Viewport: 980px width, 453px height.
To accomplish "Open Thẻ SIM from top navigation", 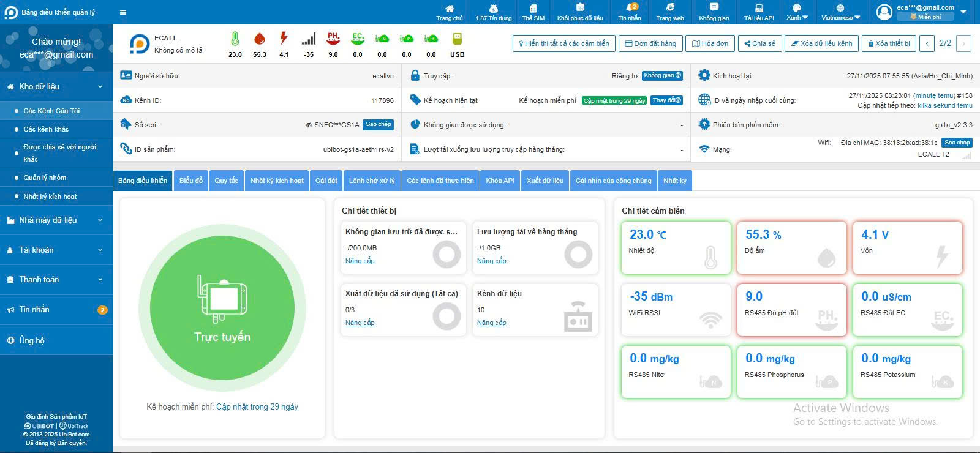I will coord(533,12).
